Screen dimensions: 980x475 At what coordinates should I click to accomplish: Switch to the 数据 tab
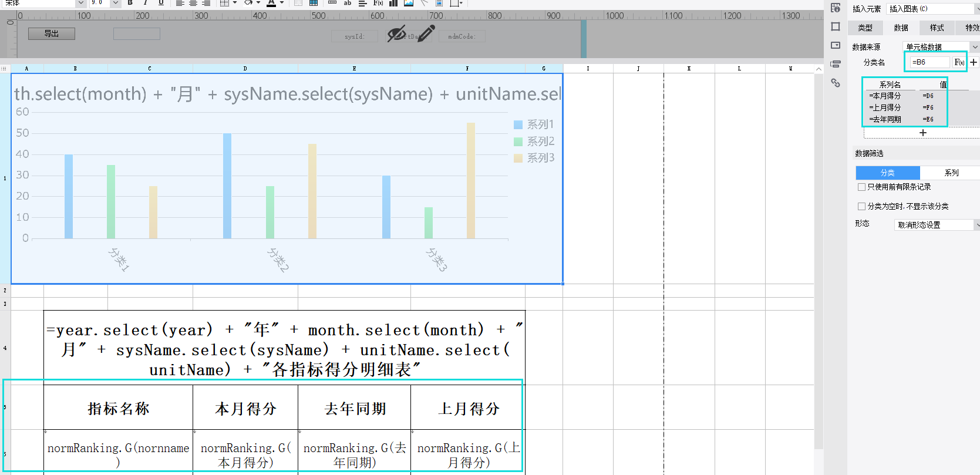[x=901, y=28]
